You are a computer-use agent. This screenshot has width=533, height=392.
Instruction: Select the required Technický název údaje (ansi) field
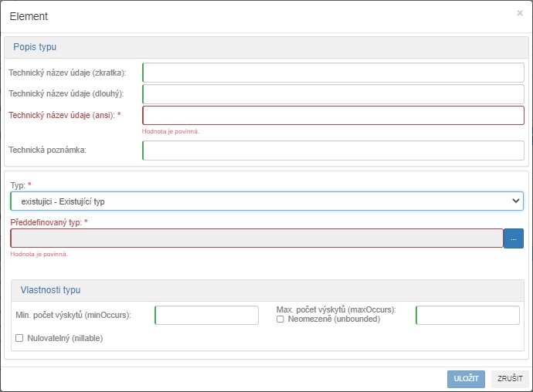click(333, 116)
